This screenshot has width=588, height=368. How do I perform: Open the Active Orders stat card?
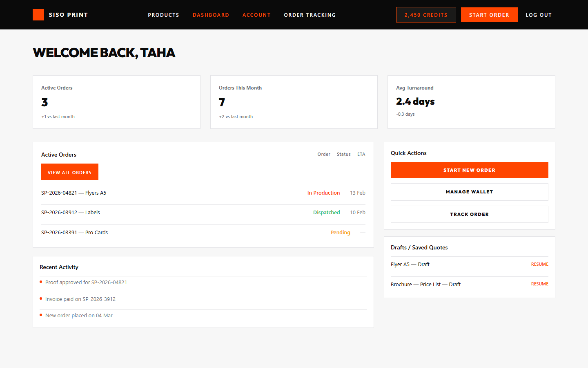[116, 101]
